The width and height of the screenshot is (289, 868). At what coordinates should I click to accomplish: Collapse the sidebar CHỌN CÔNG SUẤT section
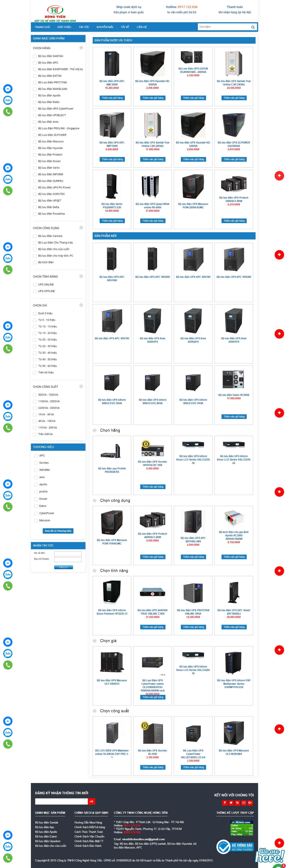[81, 387]
